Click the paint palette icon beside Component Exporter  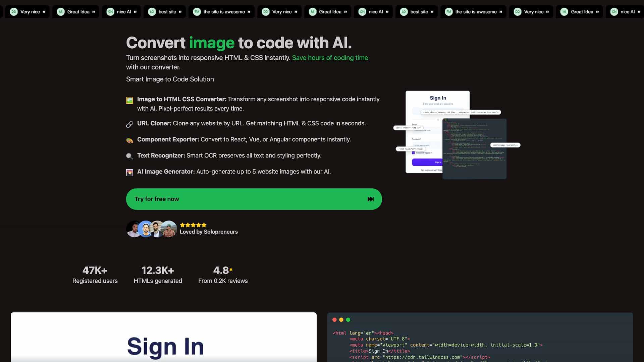click(x=129, y=140)
